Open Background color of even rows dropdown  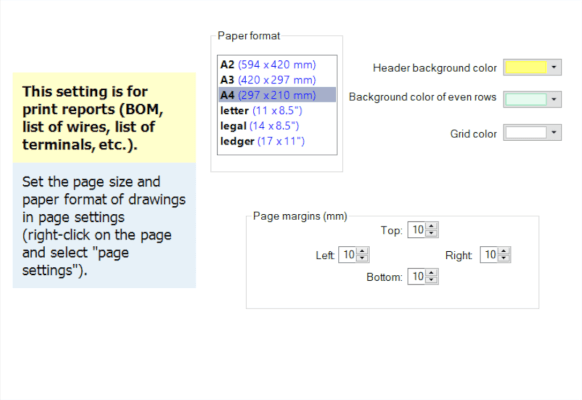[x=554, y=99]
